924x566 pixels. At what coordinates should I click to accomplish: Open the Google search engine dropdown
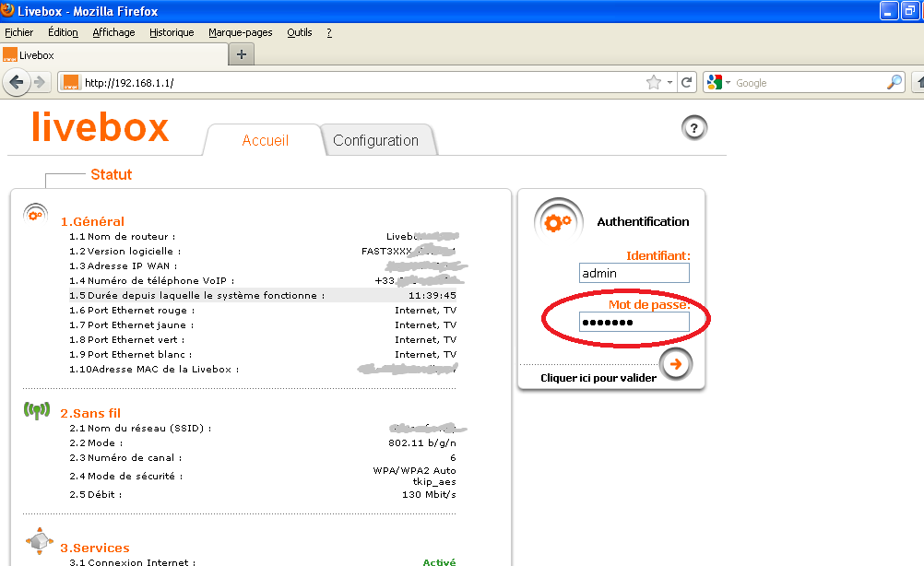(729, 82)
